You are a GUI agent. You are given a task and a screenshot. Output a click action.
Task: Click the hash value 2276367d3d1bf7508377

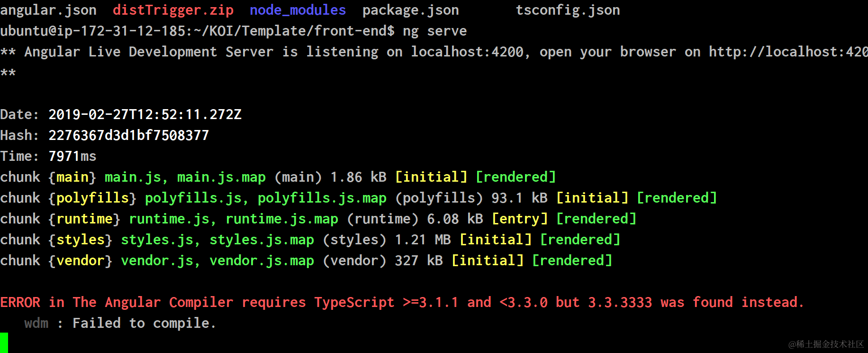coord(128,136)
